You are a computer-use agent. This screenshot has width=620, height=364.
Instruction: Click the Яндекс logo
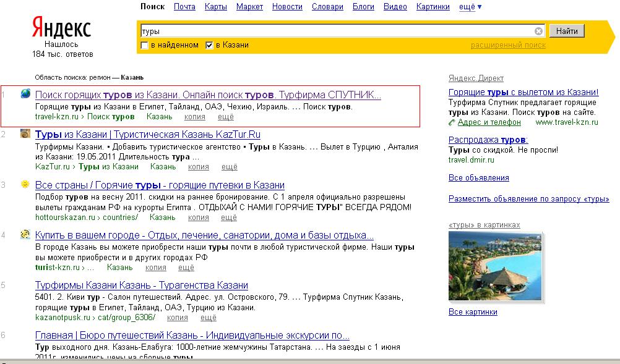click(x=61, y=28)
